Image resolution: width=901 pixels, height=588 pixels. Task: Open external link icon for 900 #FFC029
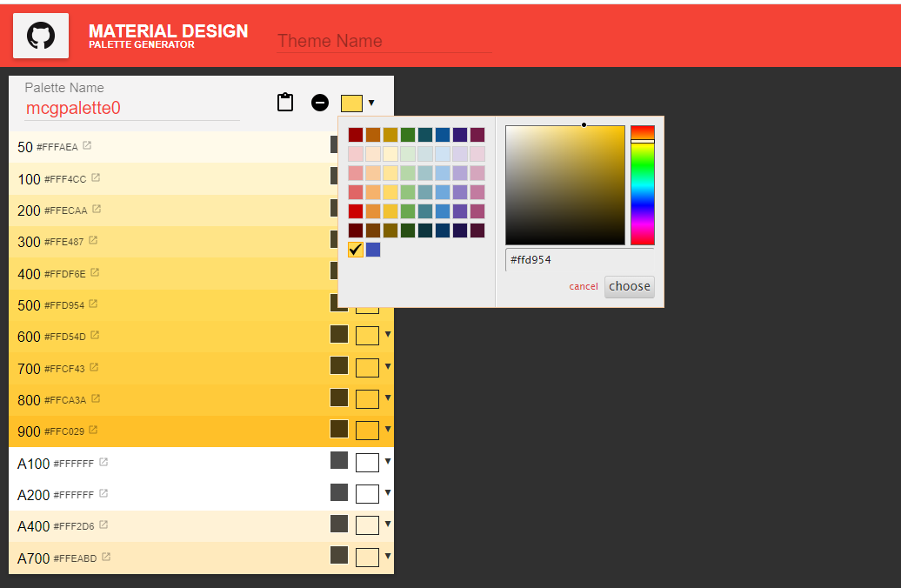coord(93,430)
